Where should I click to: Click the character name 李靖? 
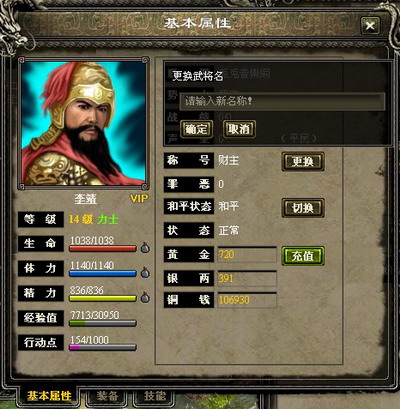(85, 199)
